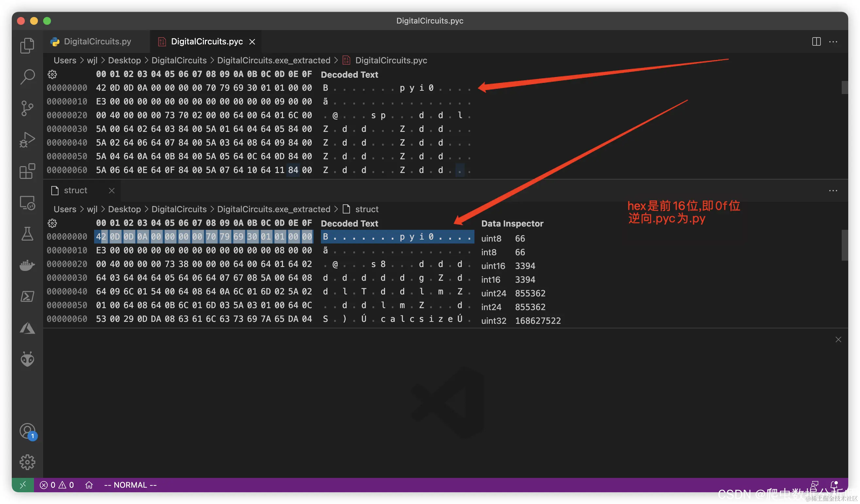The width and height of the screenshot is (860, 504).
Task: Click errors and warnings status indicator
Action: [57, 485]
